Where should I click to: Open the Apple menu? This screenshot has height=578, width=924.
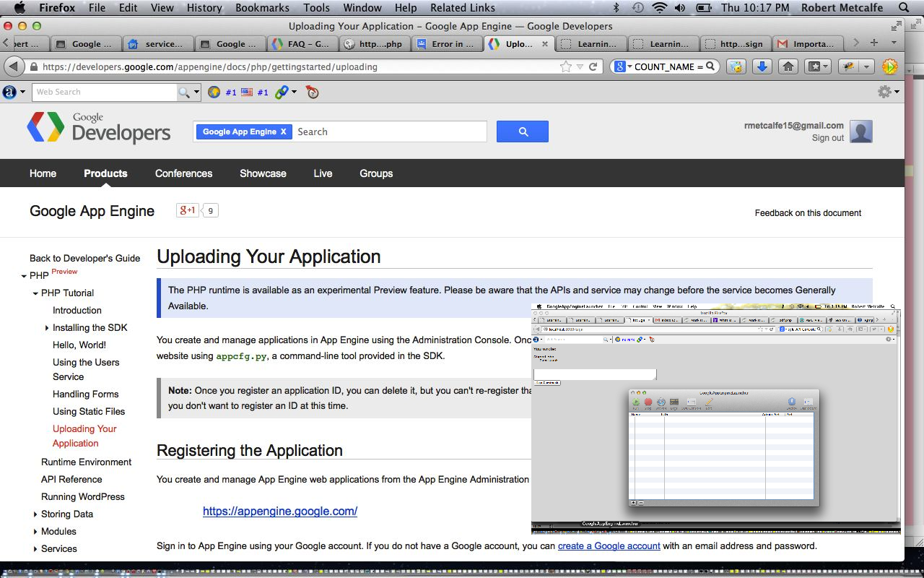click(x=19, y=8)
